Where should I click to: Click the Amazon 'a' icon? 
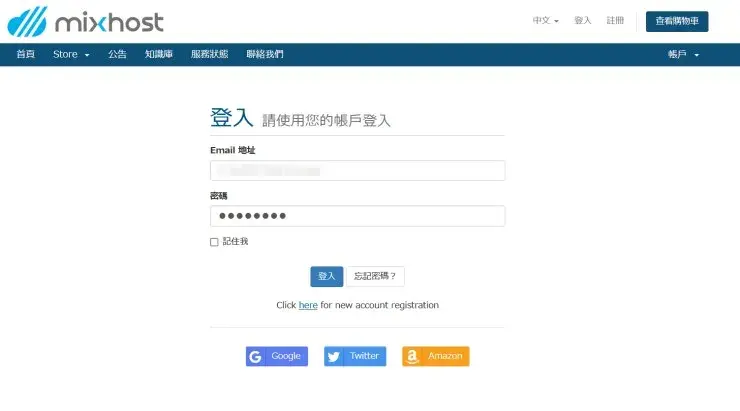[412, 357]
